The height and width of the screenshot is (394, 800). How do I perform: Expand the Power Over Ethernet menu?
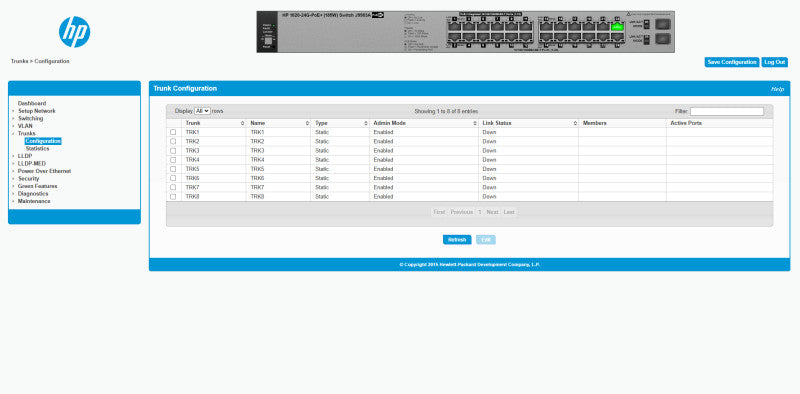pyautogui.click(x=44, y=171)
